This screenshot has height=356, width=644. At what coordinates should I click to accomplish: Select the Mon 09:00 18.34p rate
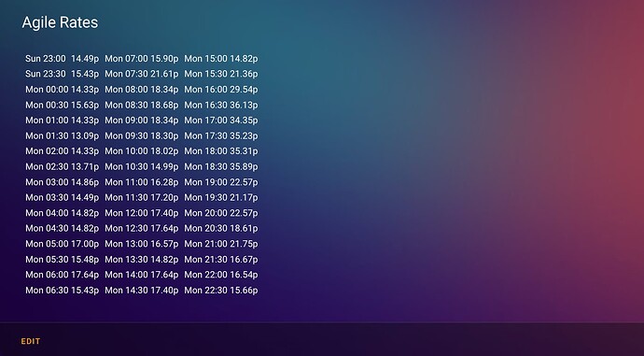[x=142, y=121]
